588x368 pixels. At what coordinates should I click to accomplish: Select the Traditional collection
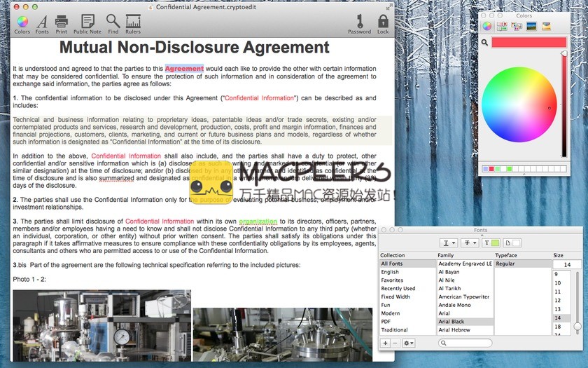point(407,329)
